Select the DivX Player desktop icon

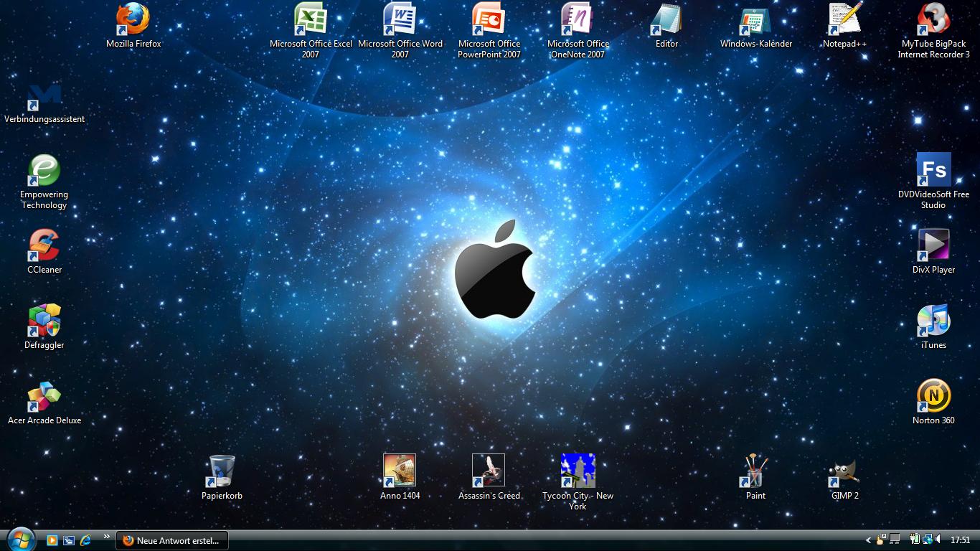933,251
